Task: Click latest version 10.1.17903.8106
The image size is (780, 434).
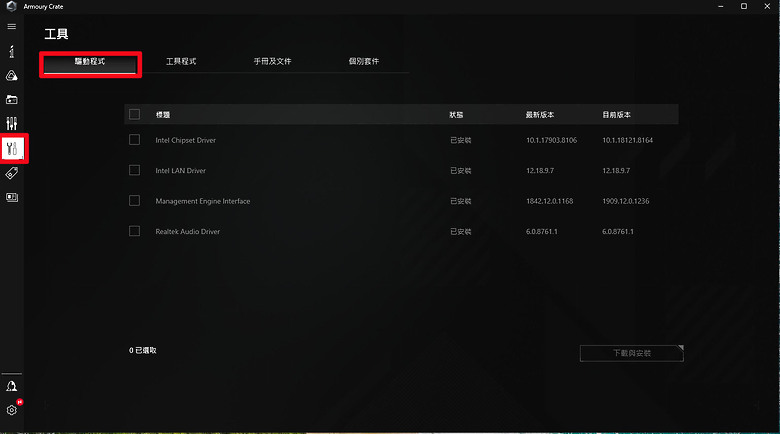Action: (x=552, y=140)
